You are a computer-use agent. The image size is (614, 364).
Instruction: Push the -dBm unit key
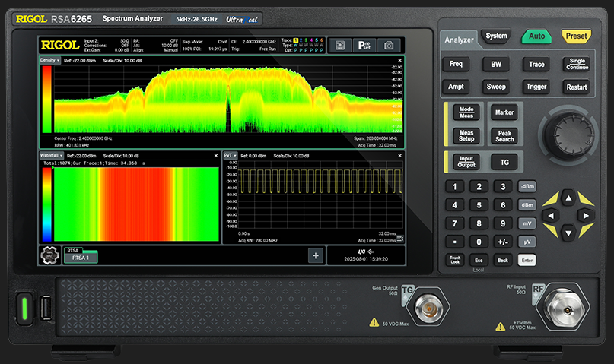tap(527, 186)
